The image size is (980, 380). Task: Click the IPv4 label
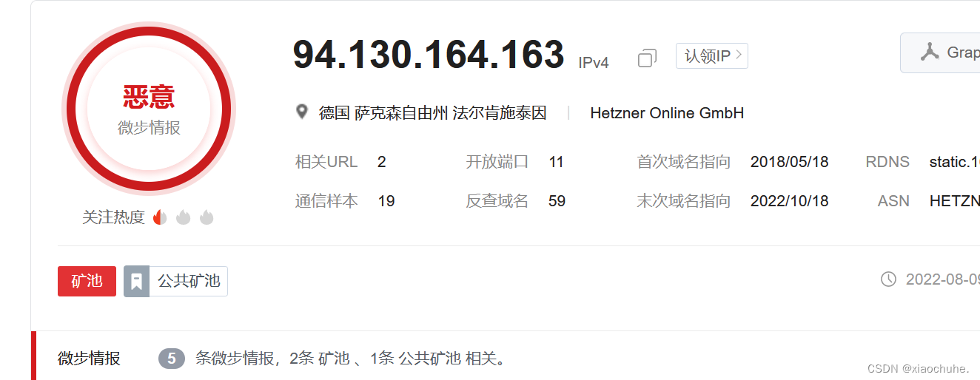point(594,63)
